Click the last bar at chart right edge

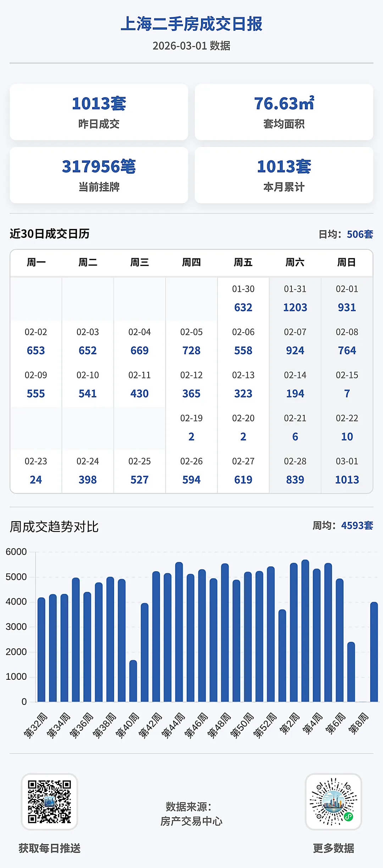[374, 652]
